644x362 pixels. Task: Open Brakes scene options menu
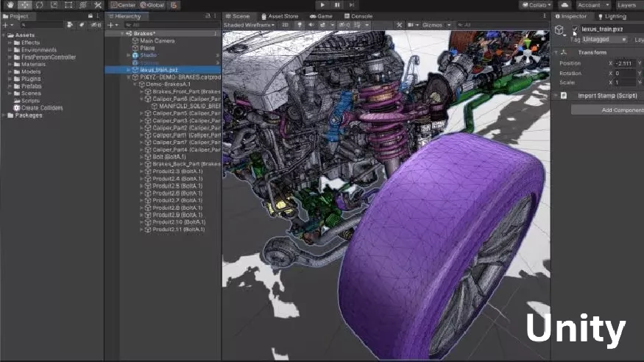click(215, 34)
